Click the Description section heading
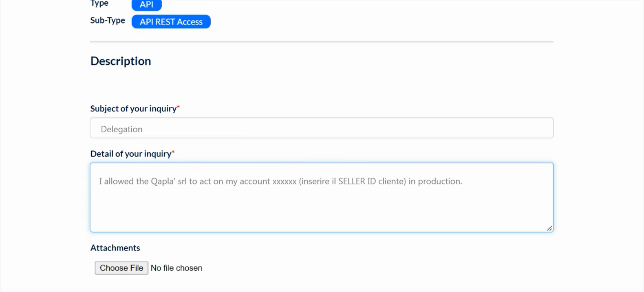The width and height of the screenshot is (644, 292). [x=121, y=61]
